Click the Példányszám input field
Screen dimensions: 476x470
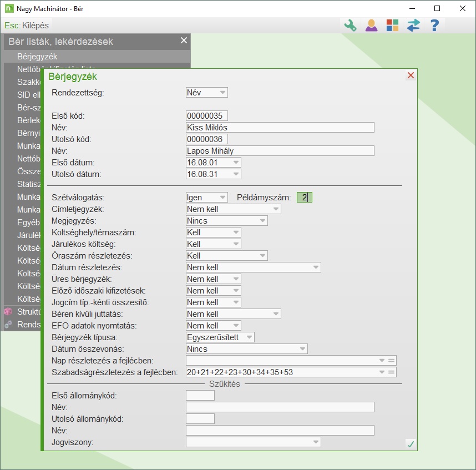tap(305, 198)
